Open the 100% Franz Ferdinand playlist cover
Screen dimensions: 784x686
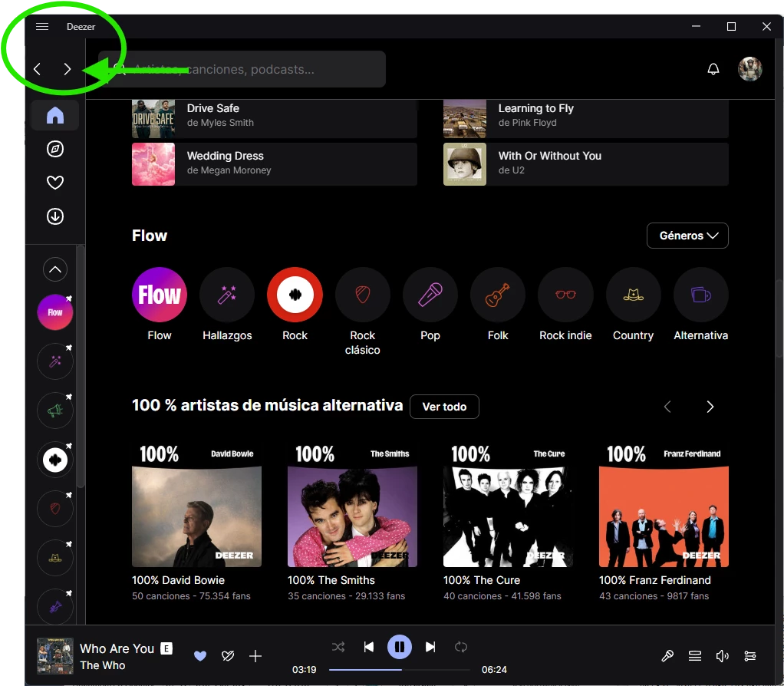click(x=664, y=503)
